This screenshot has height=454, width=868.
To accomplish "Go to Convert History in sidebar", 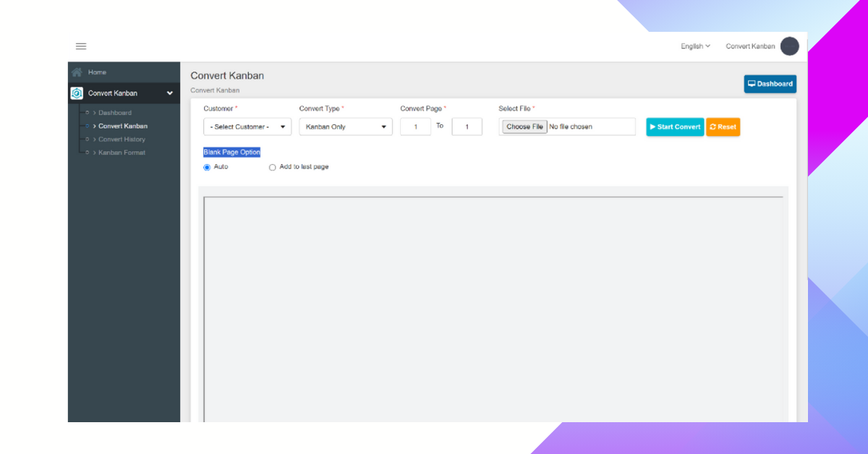I will pyautogui.click(x=122, y=140).
